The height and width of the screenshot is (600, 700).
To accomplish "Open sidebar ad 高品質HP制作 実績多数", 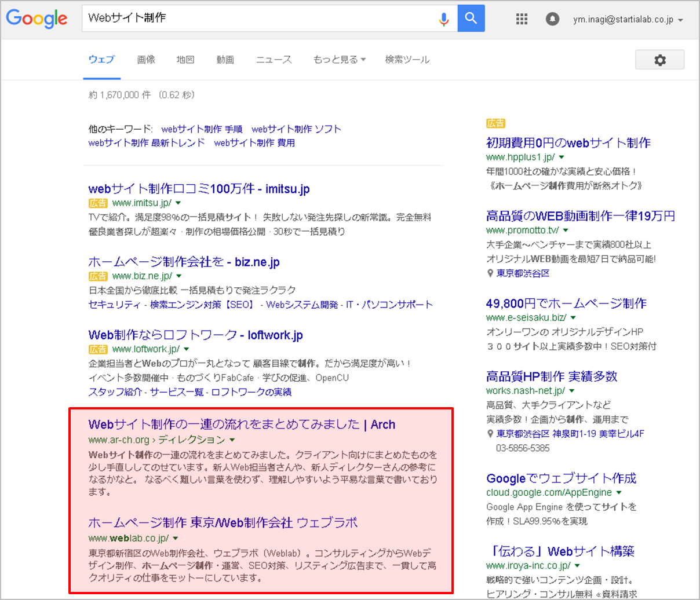I will (x=552, y=376).
